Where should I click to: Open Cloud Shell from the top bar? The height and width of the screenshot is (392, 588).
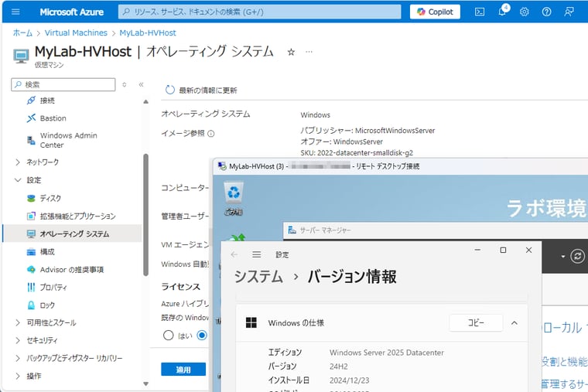(479, 12)
